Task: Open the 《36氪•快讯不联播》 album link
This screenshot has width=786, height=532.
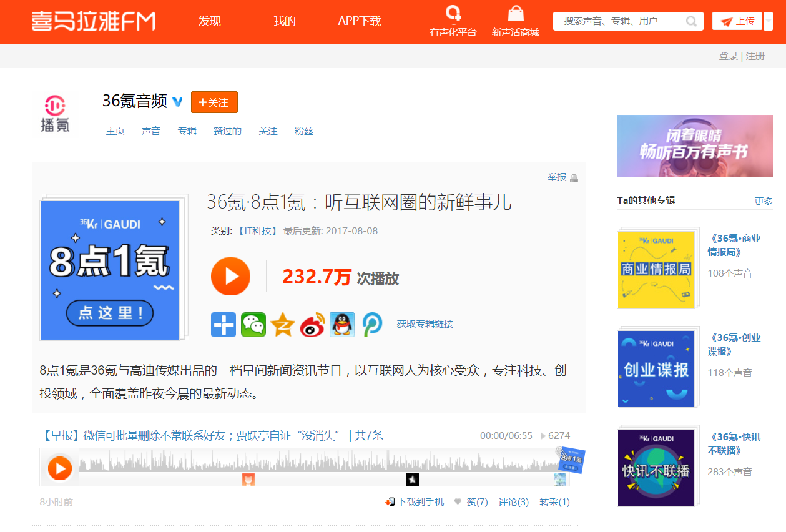Action: tap(734, 444)
